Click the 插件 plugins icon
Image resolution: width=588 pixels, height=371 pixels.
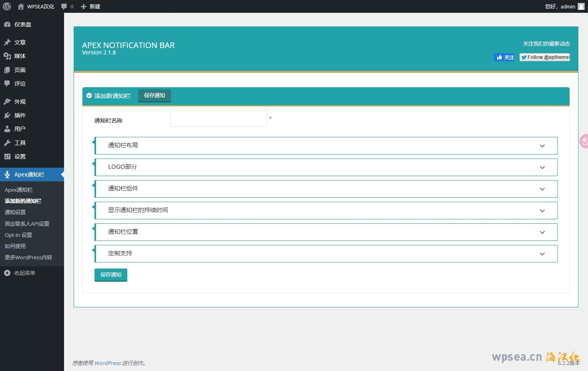pos(7,115)
